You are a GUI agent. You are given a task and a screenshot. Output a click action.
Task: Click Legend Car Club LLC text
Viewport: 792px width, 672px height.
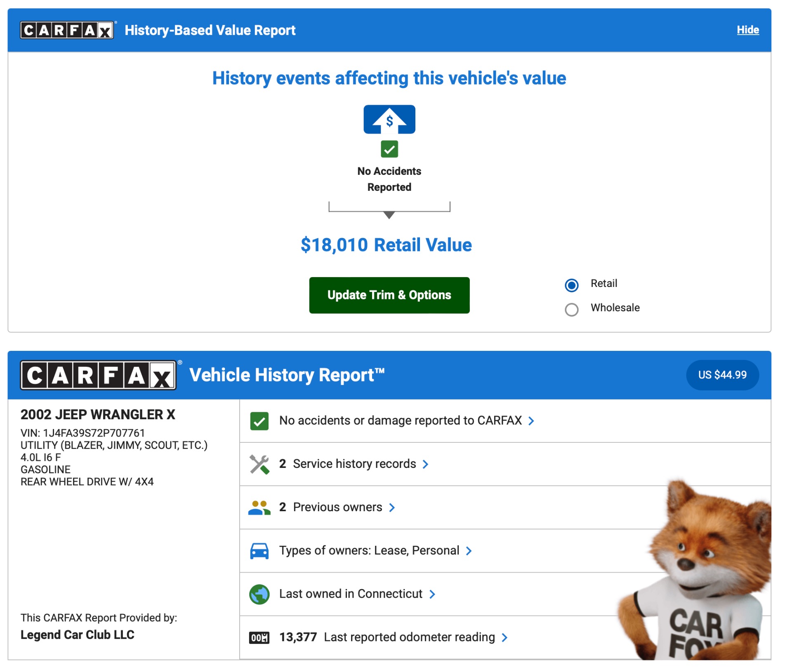point(77,634)
